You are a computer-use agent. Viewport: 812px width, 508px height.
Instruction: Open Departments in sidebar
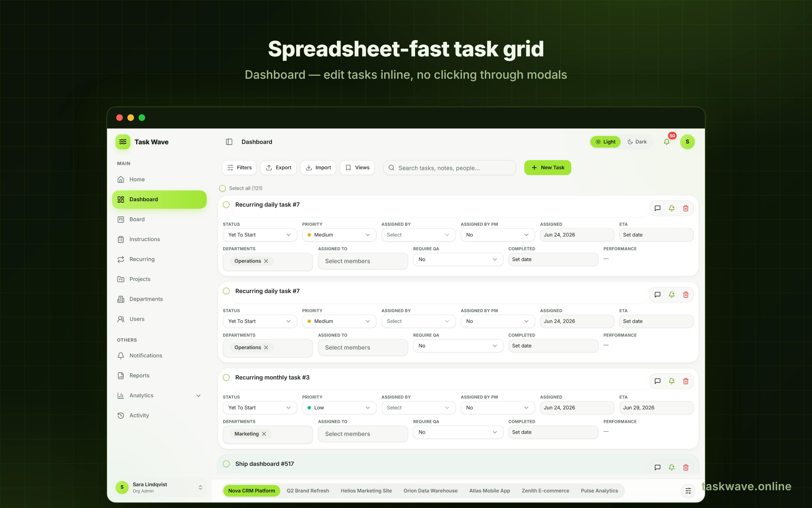[159, 299]
